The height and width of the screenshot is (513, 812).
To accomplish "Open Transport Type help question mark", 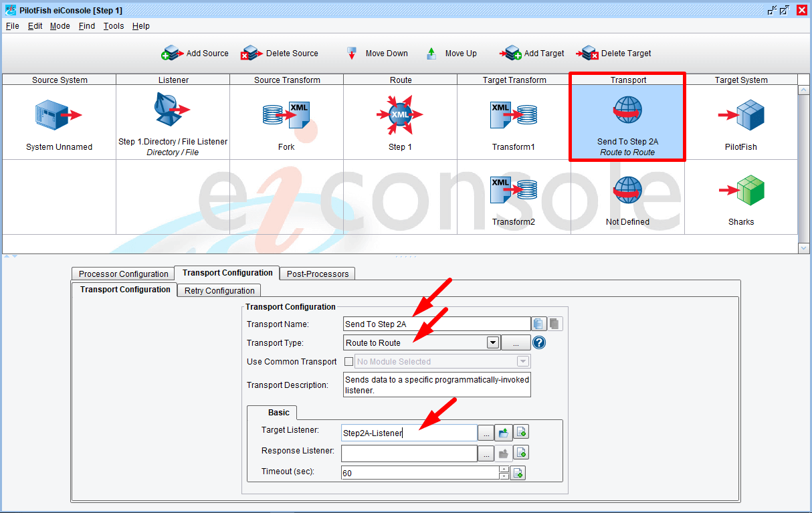I will click(x=539, y=343).
